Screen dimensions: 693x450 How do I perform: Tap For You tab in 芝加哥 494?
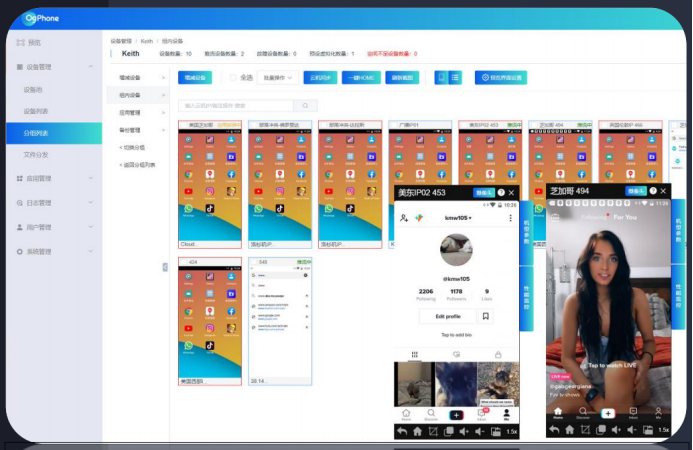click(625, 217)
